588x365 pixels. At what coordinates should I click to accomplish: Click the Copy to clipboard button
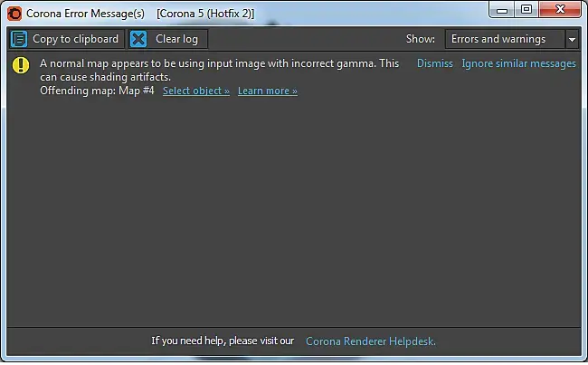67,39
